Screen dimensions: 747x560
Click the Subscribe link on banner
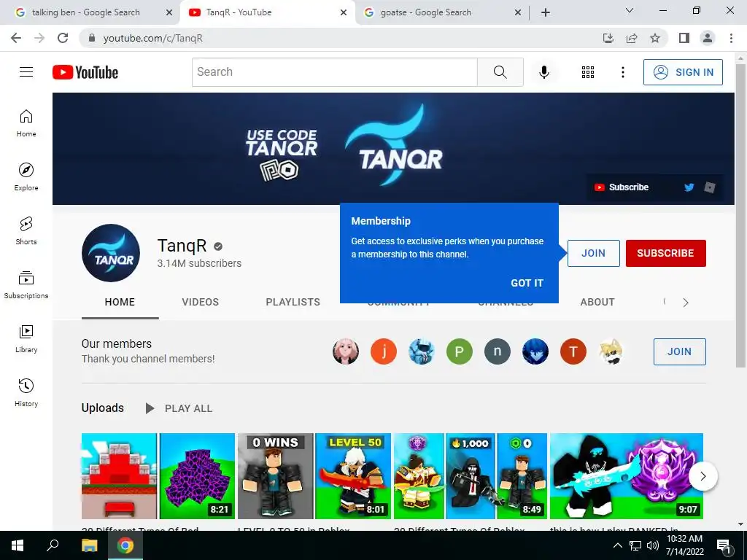click(622, 187)
